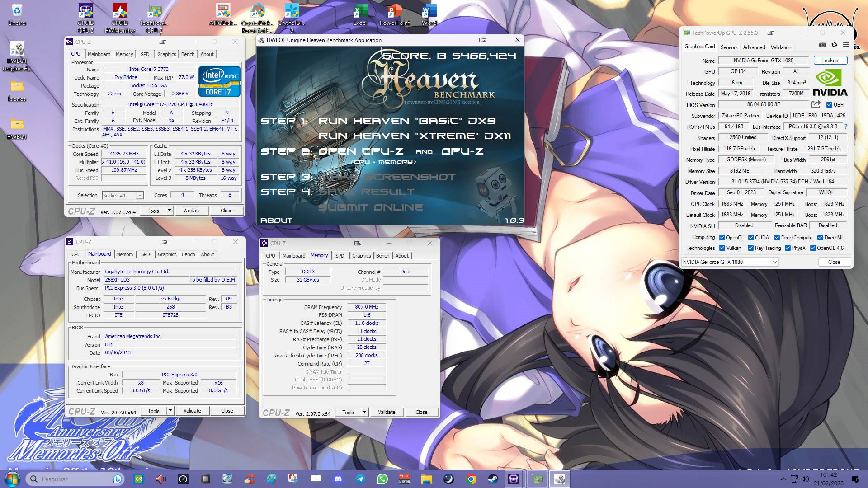Open Discord from the taskbar
This screenshot has width=868, height=488.
(x=338, y=479)
